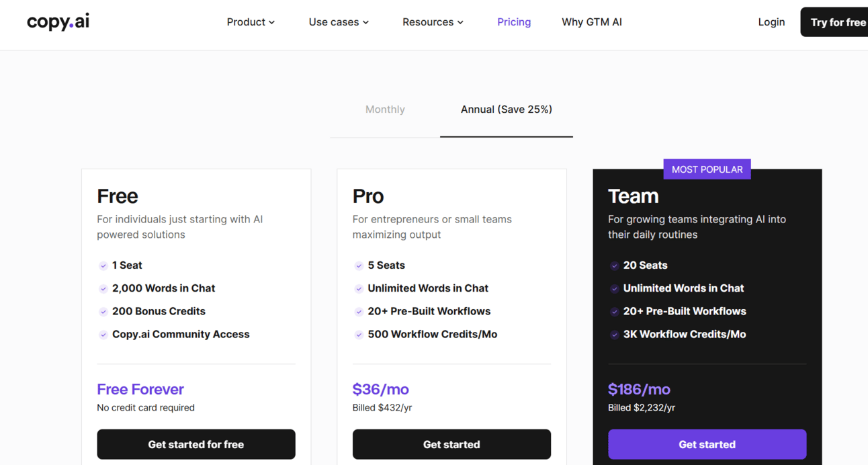Expand the Resources menu
The image size is (868, 465).
click(x=433, y=22)
